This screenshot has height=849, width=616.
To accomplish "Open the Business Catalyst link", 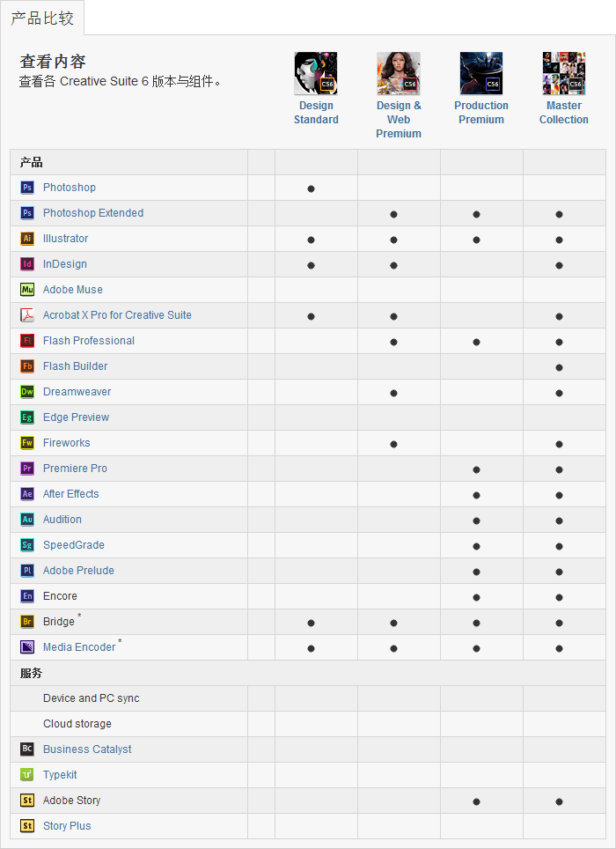I will 87,749.
